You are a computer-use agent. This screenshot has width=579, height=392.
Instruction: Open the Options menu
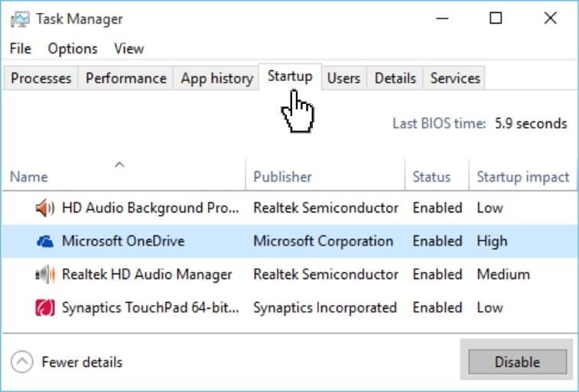73,48
